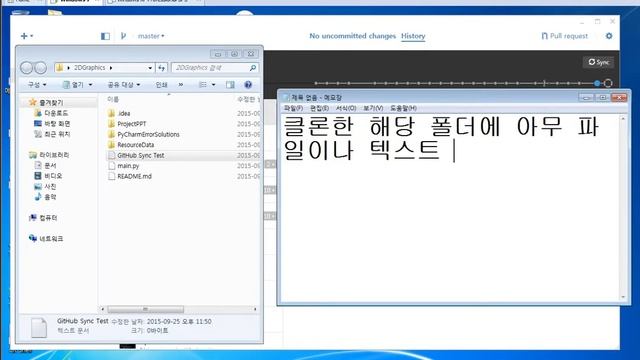The width and height of the screenshot is (640, 360).
Task: Select the ResourceData folder
Action: point(131,145)
